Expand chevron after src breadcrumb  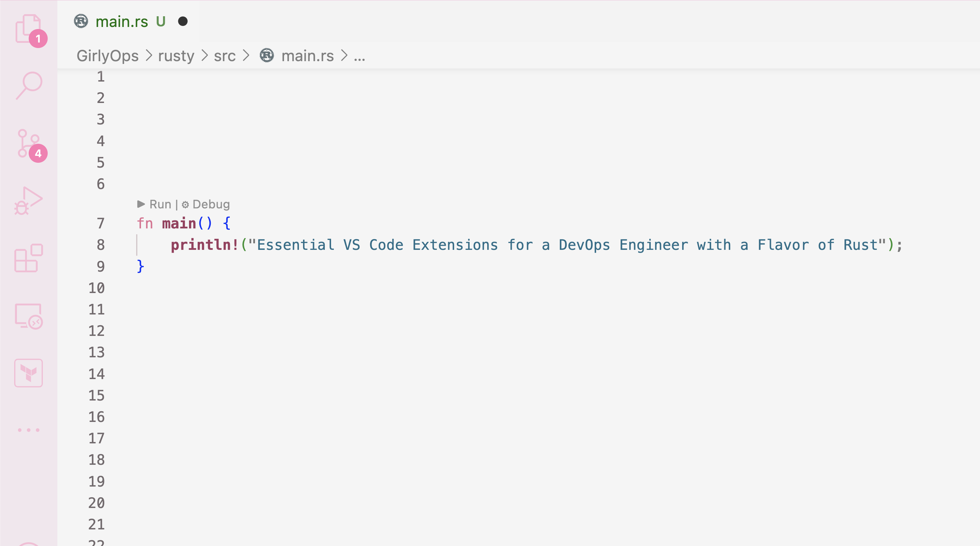246,56
